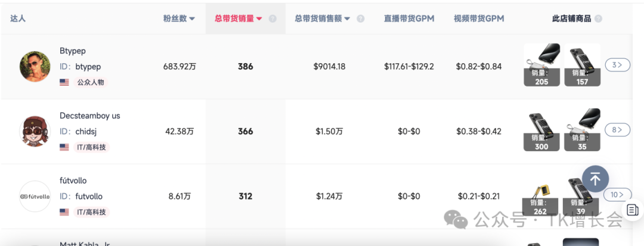The height and width of the screenshot is (246, 644).
Task: Sort by 粉丝数 column arrow
Action: pos(192,18)
